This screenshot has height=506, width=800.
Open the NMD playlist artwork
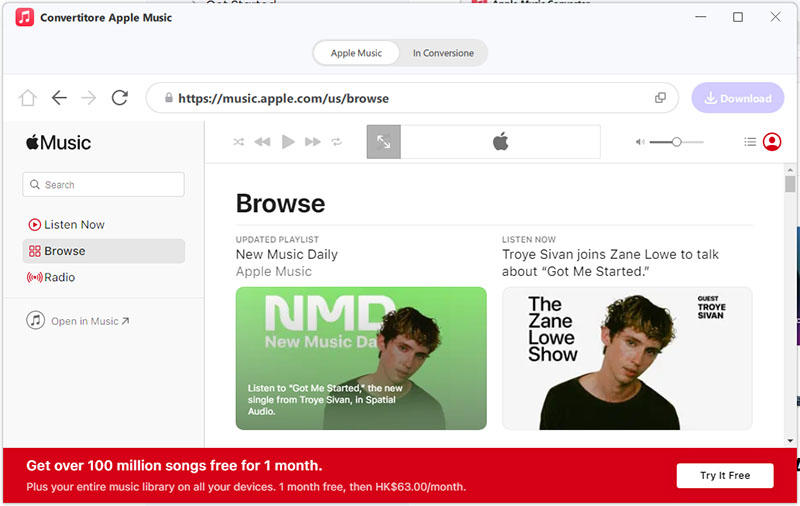pos(361,358)
